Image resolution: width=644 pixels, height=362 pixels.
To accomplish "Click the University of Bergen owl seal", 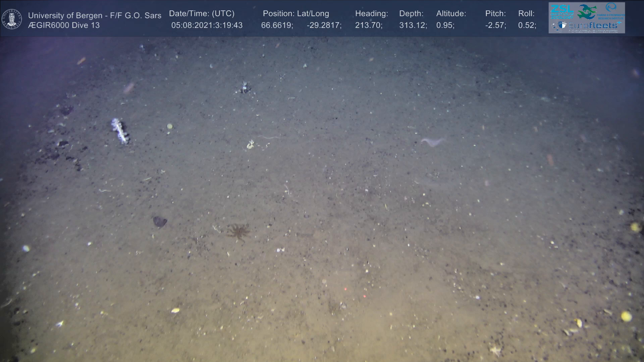I will [x=12, y=19].
